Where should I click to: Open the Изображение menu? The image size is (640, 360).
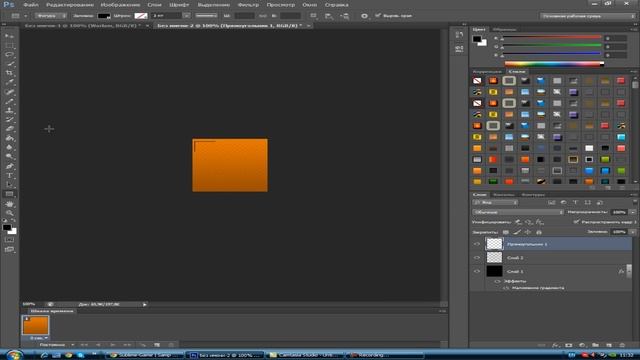[120, 5]
